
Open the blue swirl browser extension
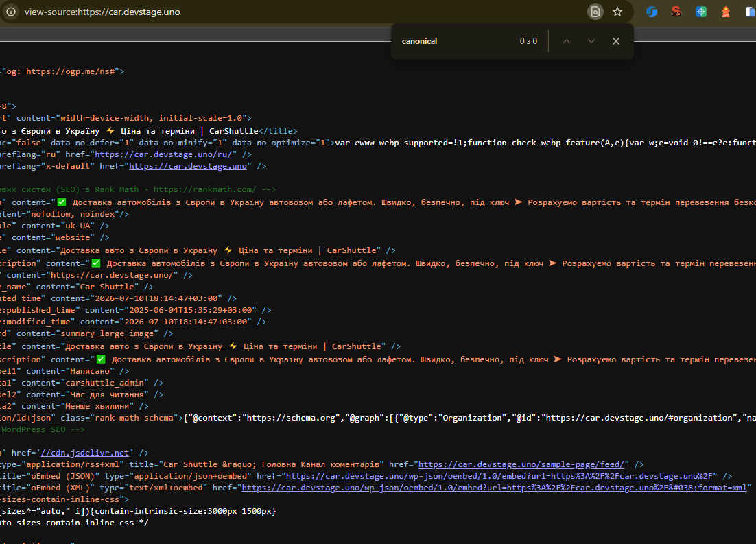click(651, 12)
